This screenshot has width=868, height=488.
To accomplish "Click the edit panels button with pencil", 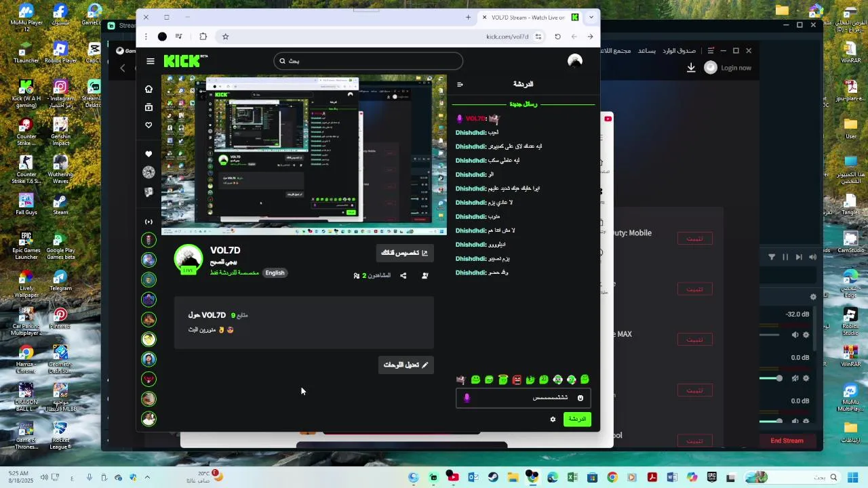I will point(406,365).
